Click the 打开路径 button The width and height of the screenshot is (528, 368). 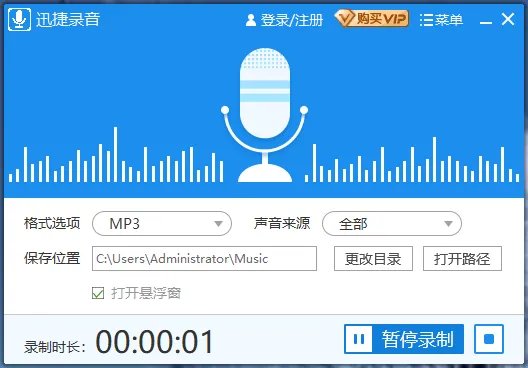pyautogui.click(x=462, y=259)
